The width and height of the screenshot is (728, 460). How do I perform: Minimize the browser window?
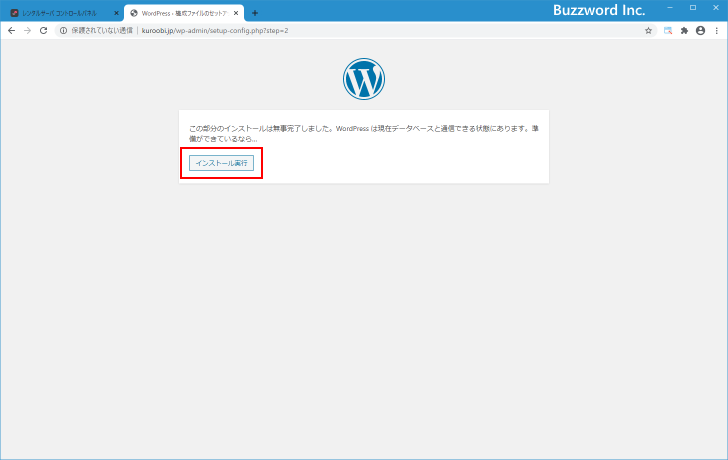click(x=670, y=8)
